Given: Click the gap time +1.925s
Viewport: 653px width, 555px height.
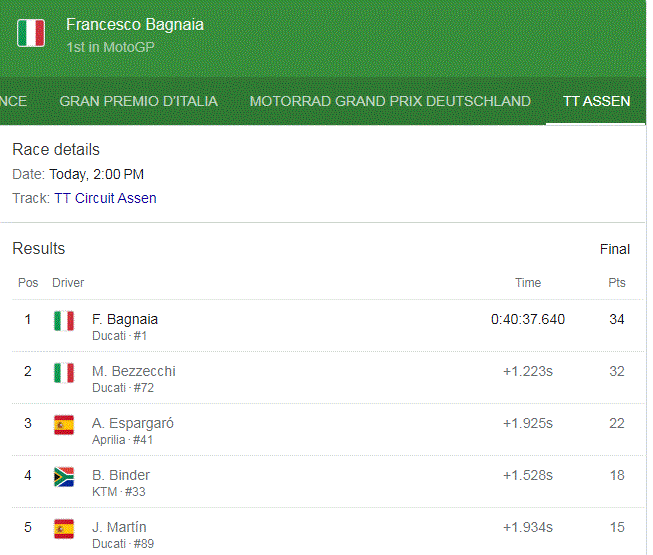Looking at the screenshot, I should point(528,423).
